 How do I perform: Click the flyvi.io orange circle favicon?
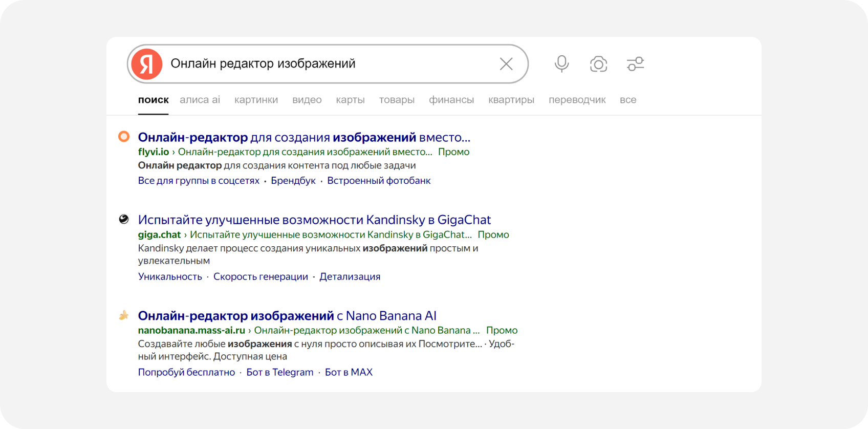pyautogui.click(x=124, y=137)
